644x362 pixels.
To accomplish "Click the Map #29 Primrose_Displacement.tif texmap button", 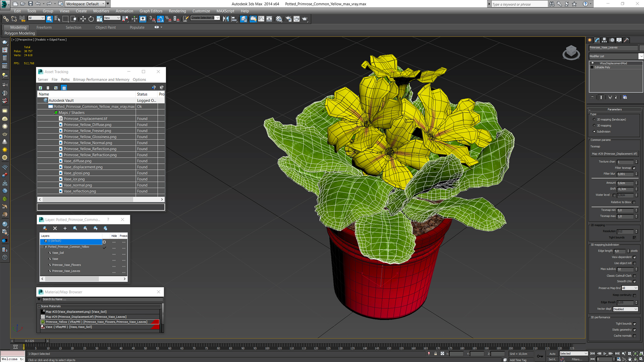I will [x=614, y=154].
